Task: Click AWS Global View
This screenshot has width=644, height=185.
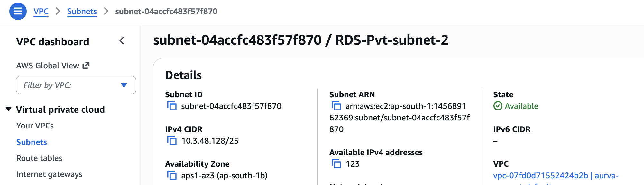Action: [x=48, y=65]
